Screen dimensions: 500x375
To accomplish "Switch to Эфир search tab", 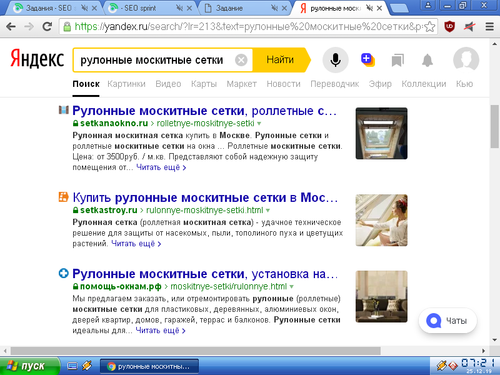I will point(380,84).
